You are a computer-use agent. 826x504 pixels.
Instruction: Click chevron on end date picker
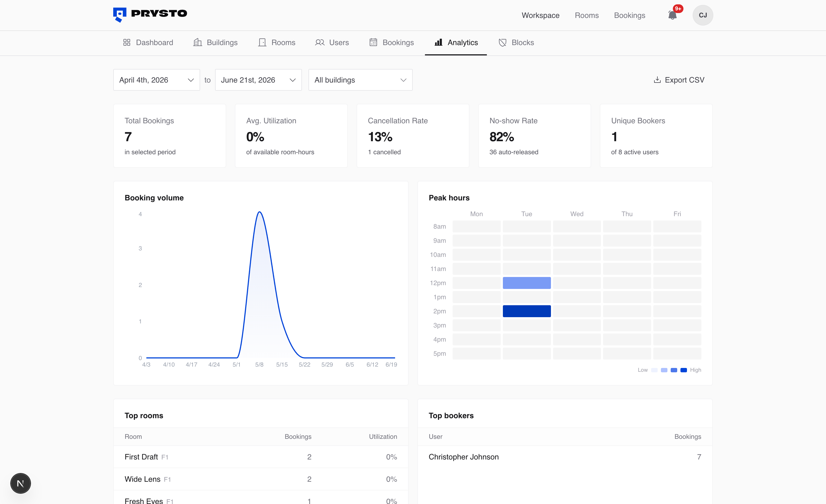(292, 80)
